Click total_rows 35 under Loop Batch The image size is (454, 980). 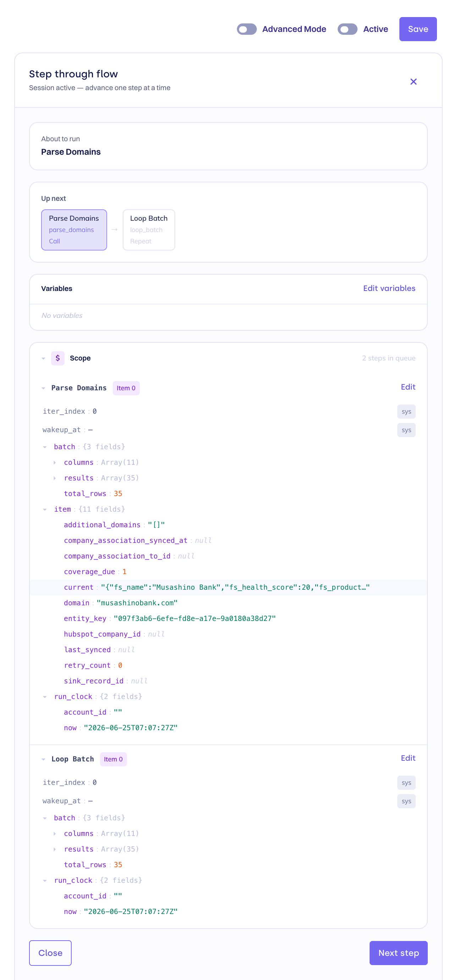[228, 865]
